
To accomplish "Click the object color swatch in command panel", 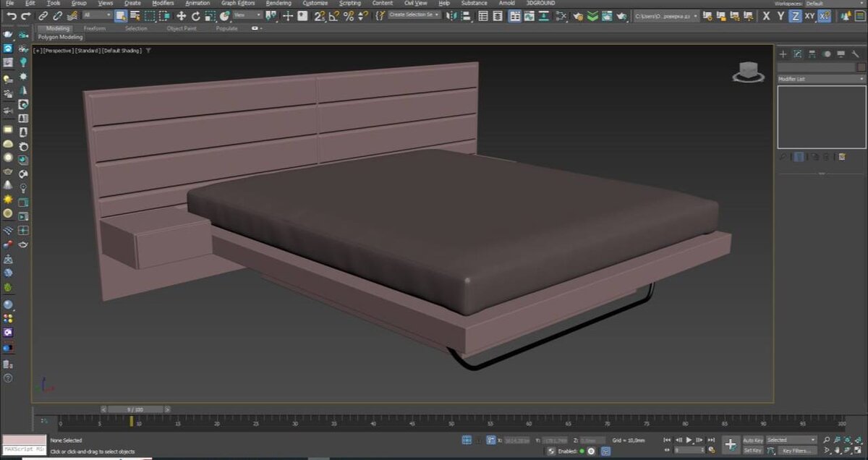I will [861, 67].
